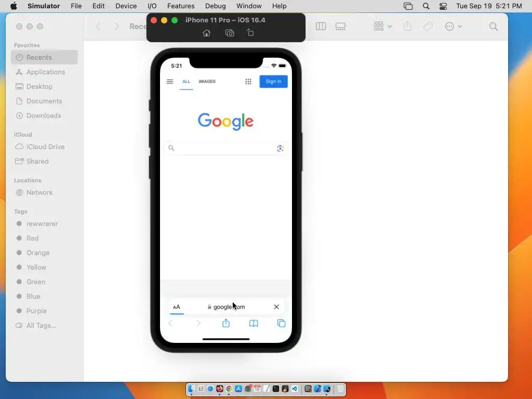Open Shared in Finder sidebar
Viewport: 532px width, 399px height.
[x=45, y=162]
